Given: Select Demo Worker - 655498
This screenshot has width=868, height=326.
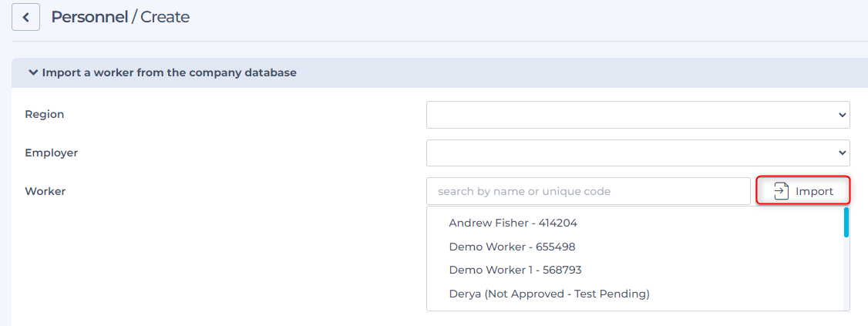Looking at the screenshot, I should [512, 247].
